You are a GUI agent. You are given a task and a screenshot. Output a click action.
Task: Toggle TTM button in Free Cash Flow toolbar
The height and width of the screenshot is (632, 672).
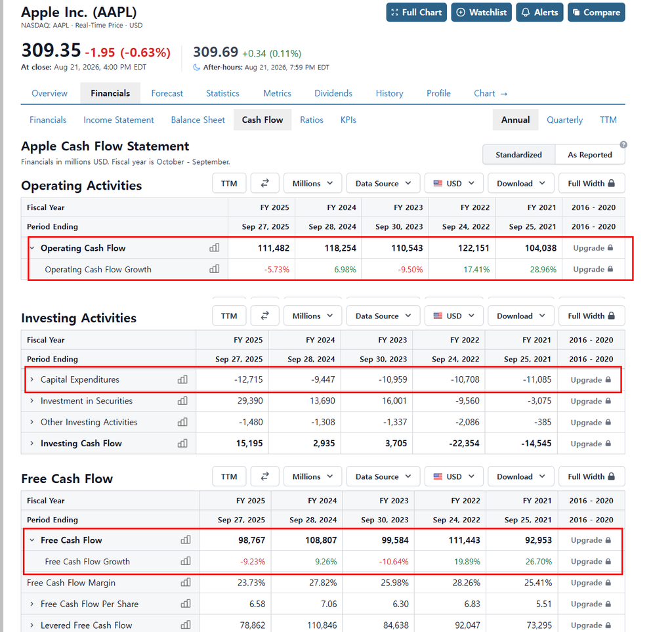[229, 476]
